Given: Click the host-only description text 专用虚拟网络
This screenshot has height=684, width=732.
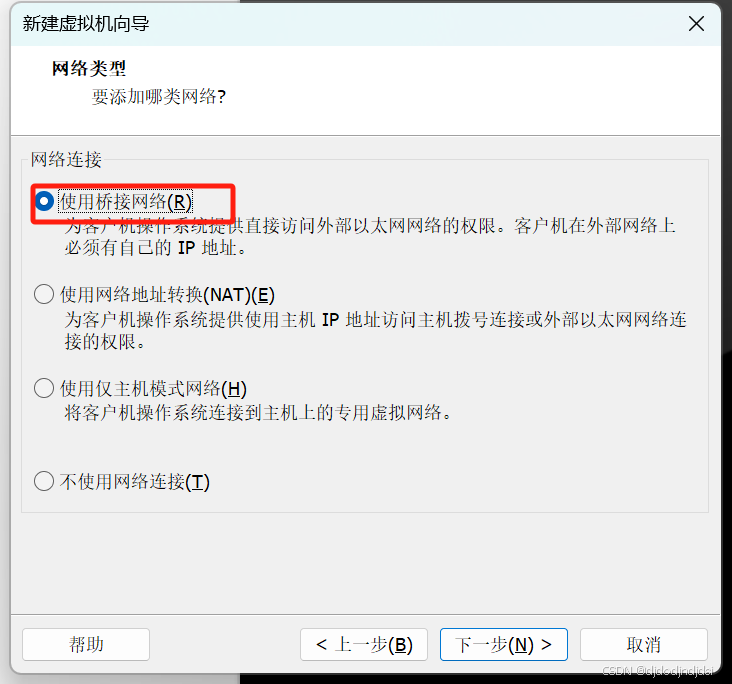Looking at the screenshot, I should (x=388, y=413).
